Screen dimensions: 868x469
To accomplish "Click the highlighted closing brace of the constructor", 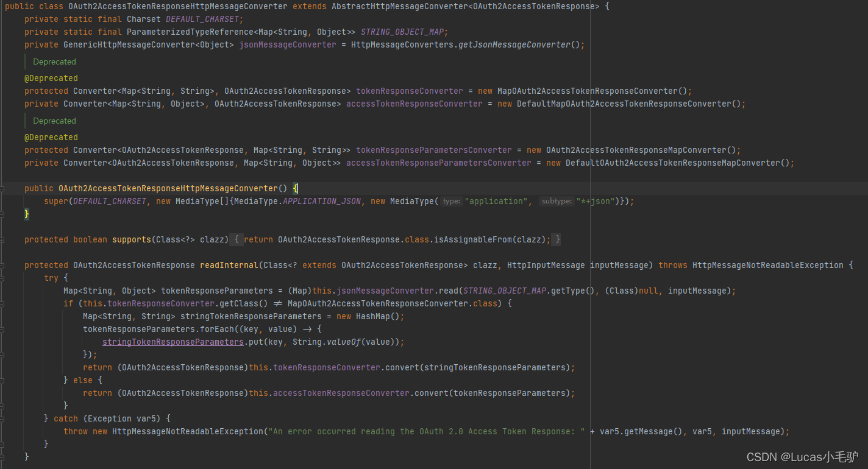I will (x=27, y=214).
